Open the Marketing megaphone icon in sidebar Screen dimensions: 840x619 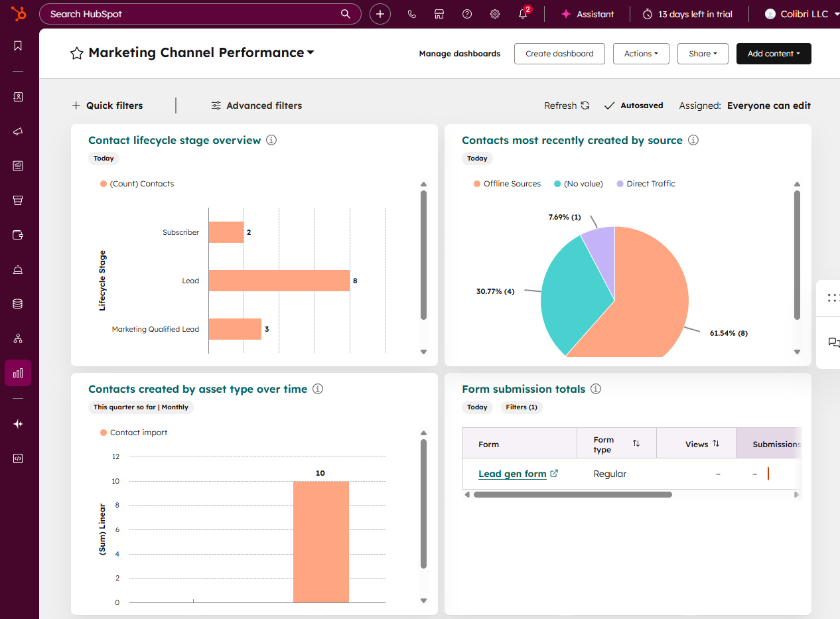18,131
